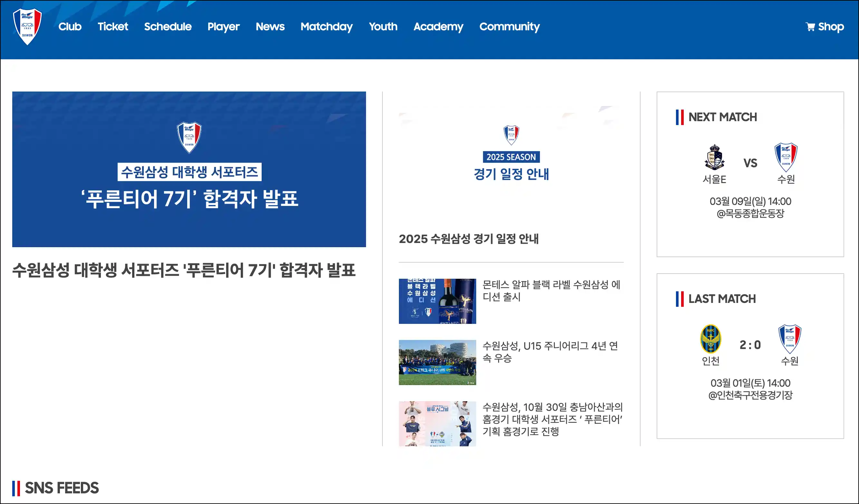Open the Academy menu

click(439, 27)
